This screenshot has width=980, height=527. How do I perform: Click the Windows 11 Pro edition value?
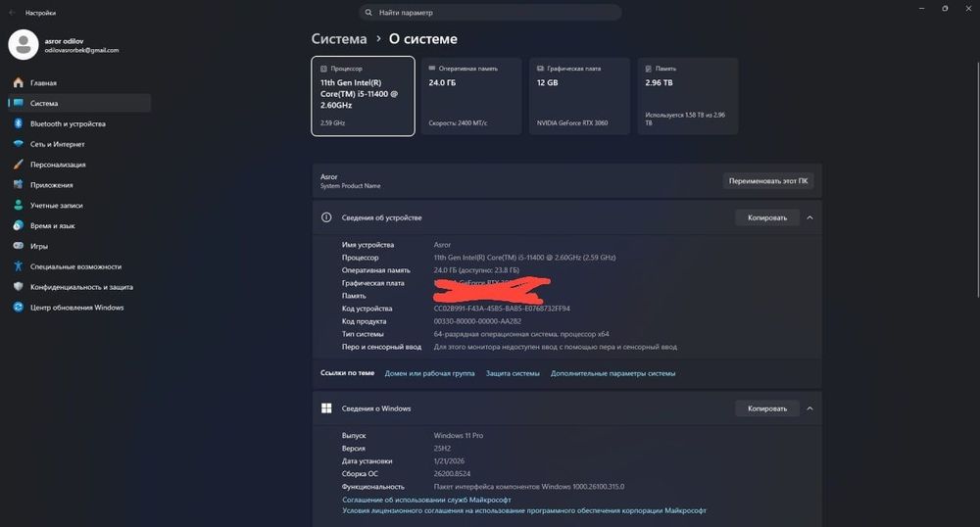(458, 435)
